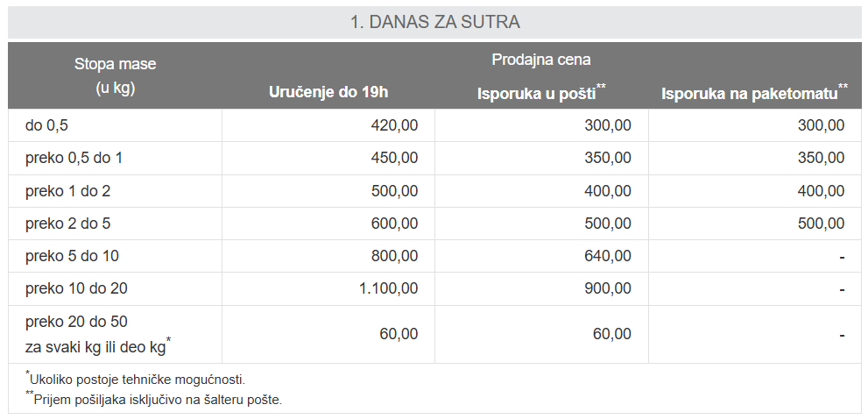
Task: Click the 500,00 price under Isporuka na paketomatu
Action: (x=821, y=224)
